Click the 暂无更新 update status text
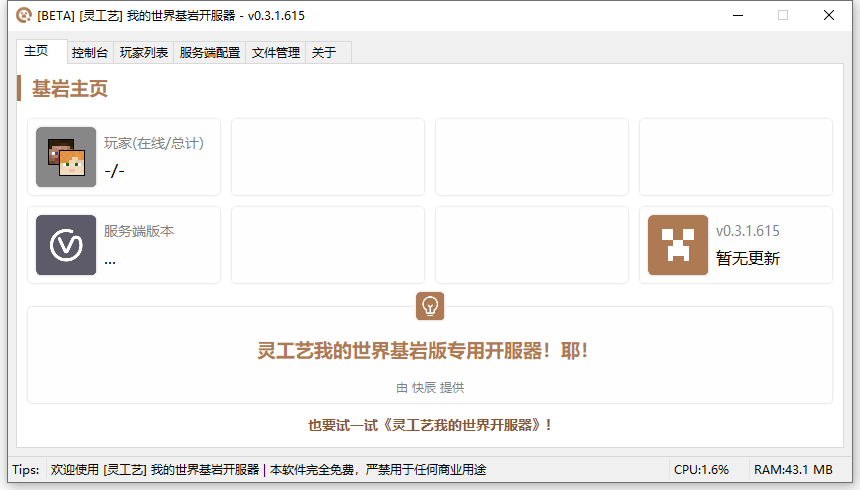 (748, 258)
